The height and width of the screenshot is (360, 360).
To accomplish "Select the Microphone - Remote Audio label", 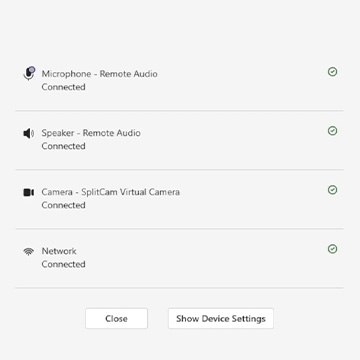I will pyautogui.click(x=99, y=74).
